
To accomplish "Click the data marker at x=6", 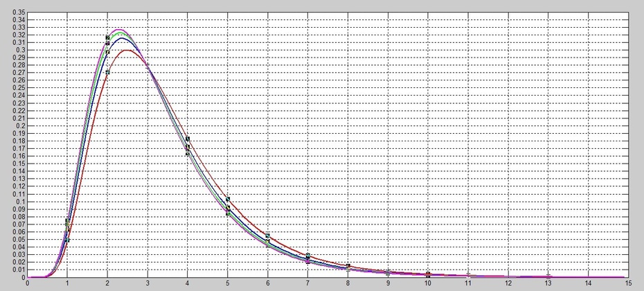I will pos(268,236).
